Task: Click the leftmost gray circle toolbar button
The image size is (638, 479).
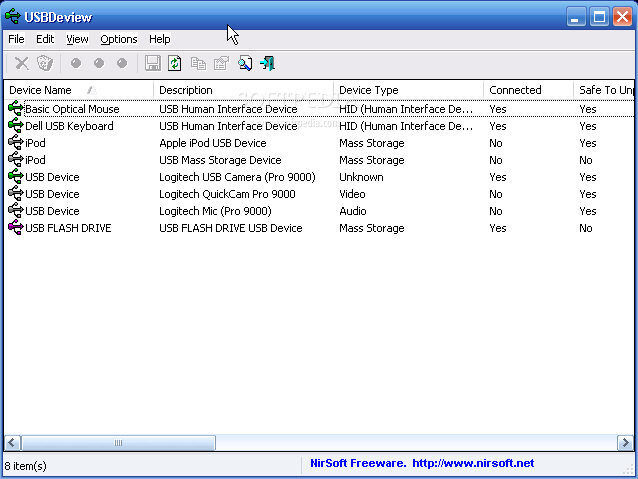Action: pos(76,63)
